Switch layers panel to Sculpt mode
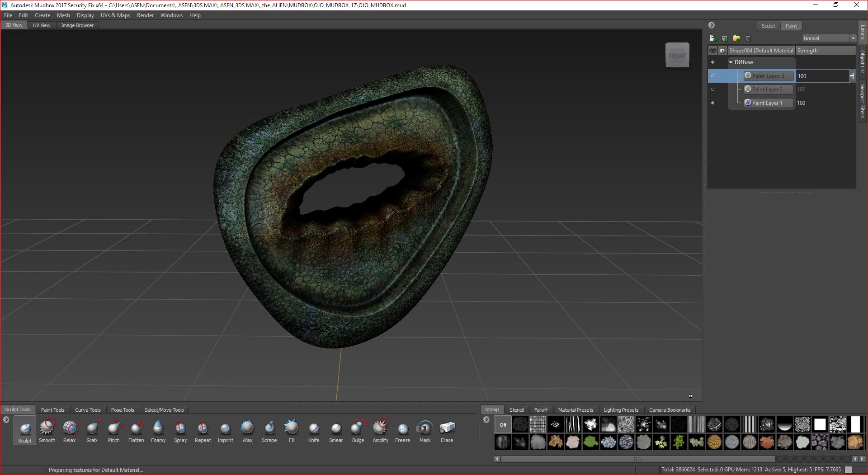868x475 pixels. (x=768, y=26)
